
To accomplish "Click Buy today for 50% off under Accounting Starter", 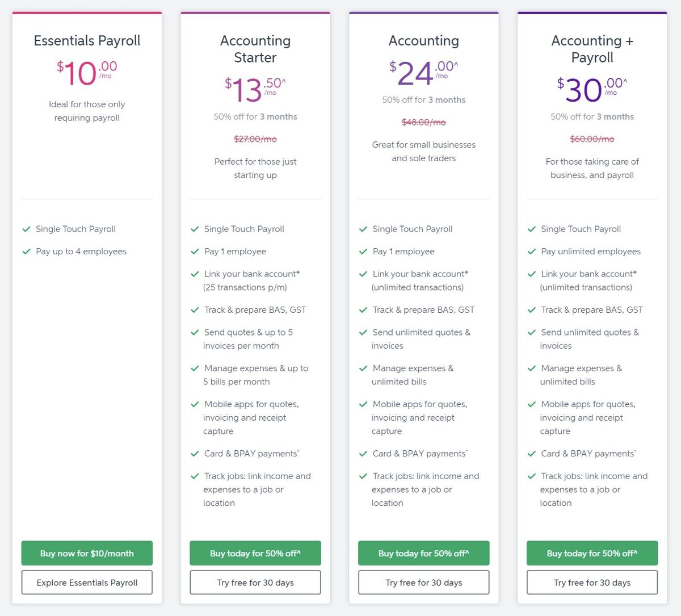I will click(255, 553).
